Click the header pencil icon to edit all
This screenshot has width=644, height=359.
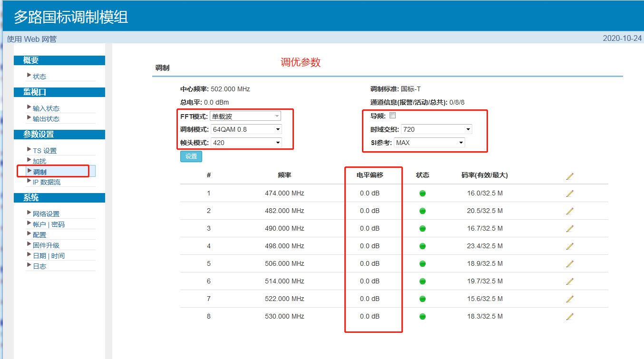click(x=570, y=176)
